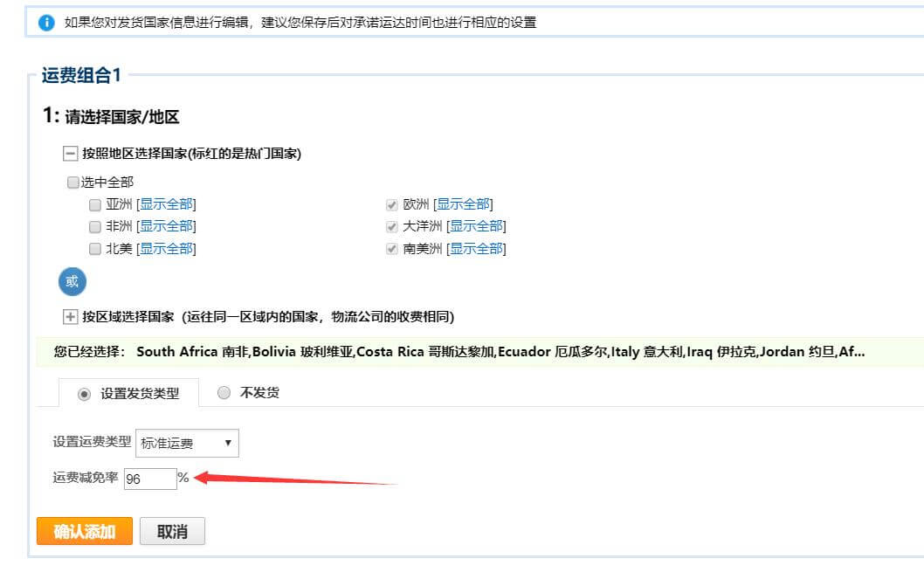Open 显示全部 link next to 南美洲
924x579 pixels.
point(476,249)
